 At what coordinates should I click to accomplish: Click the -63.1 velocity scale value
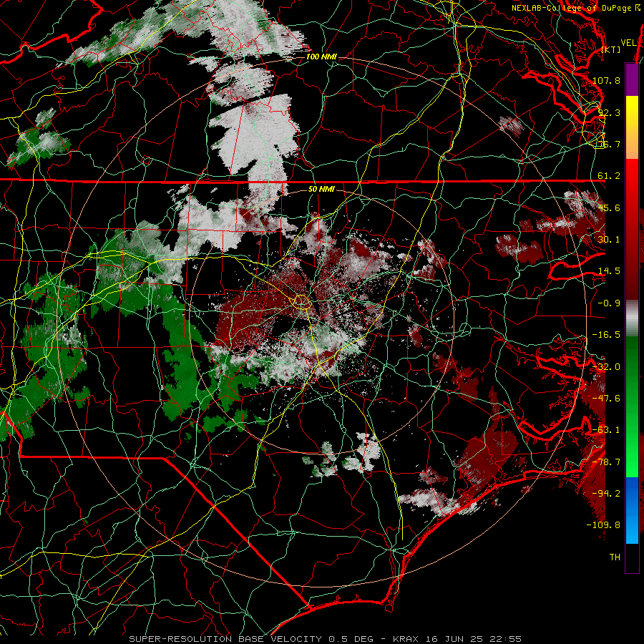pyautogui.click(x=606, y=430)
